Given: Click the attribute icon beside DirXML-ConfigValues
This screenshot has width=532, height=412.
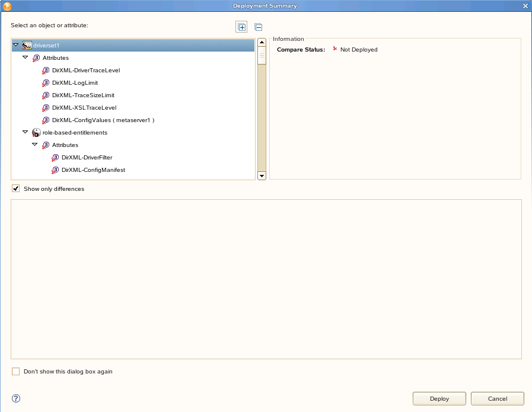Looking at the screenshot, I should coord(46,120).
